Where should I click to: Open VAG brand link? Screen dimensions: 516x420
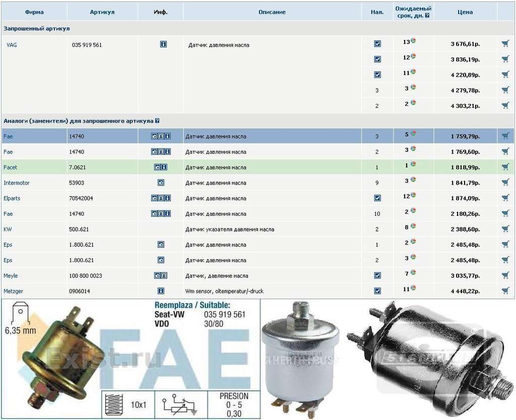(x=12, y=45)
